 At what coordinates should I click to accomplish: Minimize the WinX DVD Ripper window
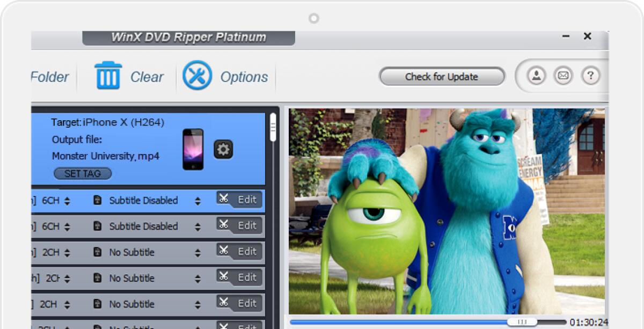566,36
